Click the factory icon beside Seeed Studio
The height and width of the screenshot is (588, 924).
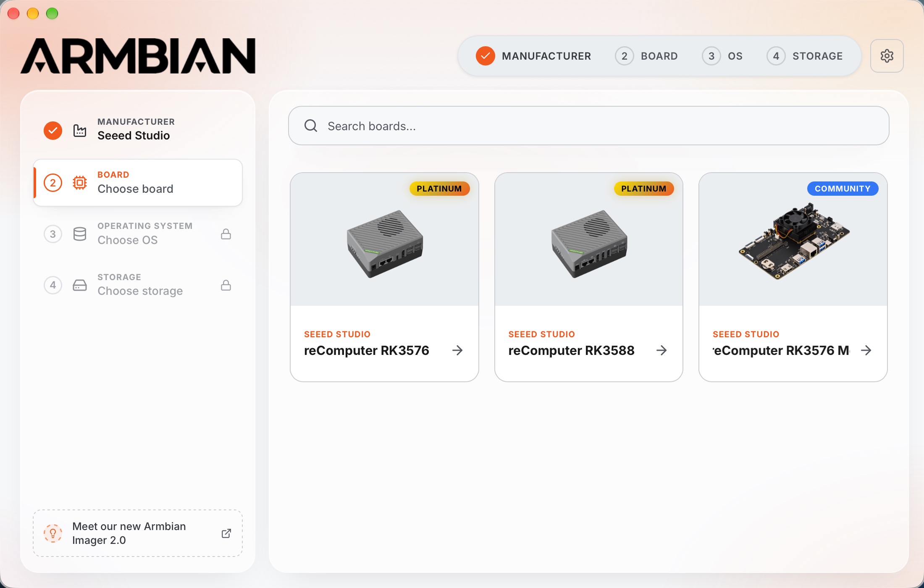point(80,131)
